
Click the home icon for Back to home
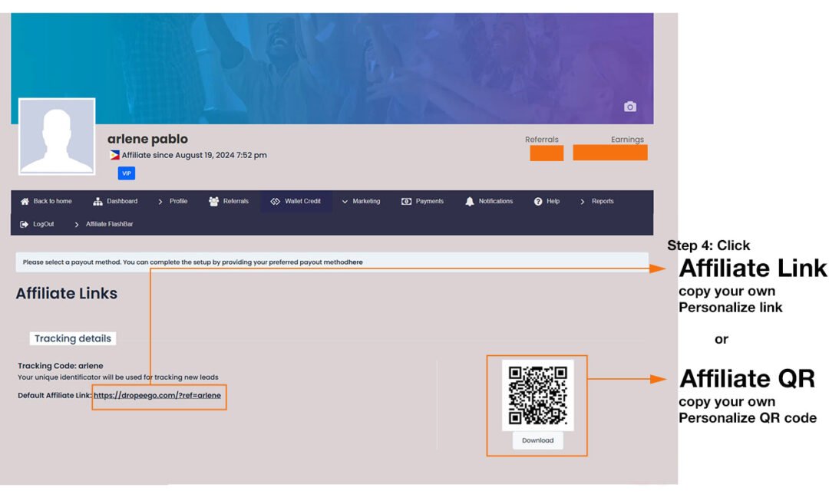[x=25, y=202]
